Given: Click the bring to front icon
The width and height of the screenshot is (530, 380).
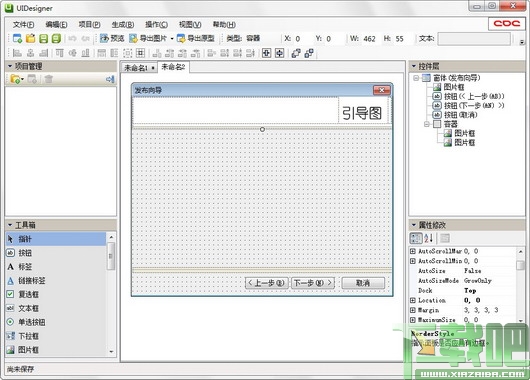Looking at the screenshot, I should (296, 53).
